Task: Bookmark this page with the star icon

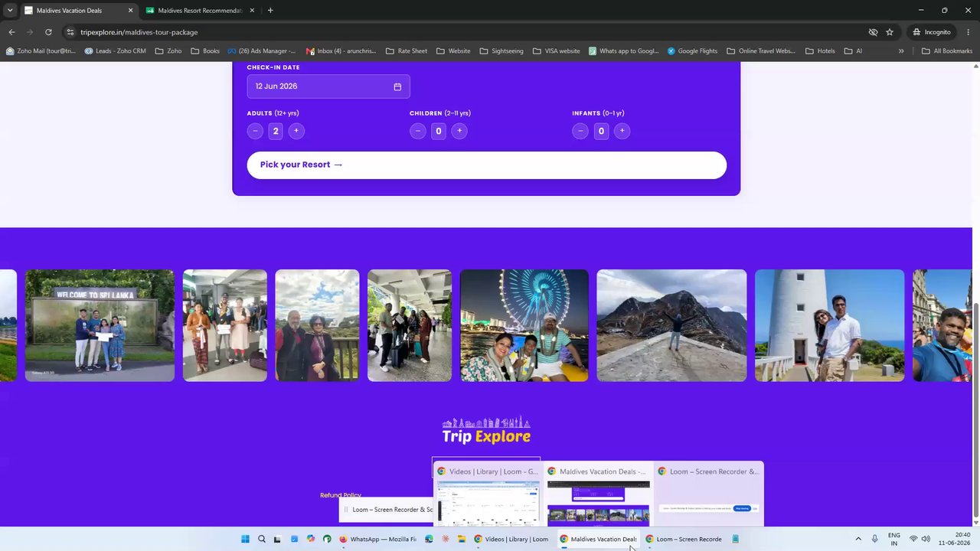Action: click(890, 32)
